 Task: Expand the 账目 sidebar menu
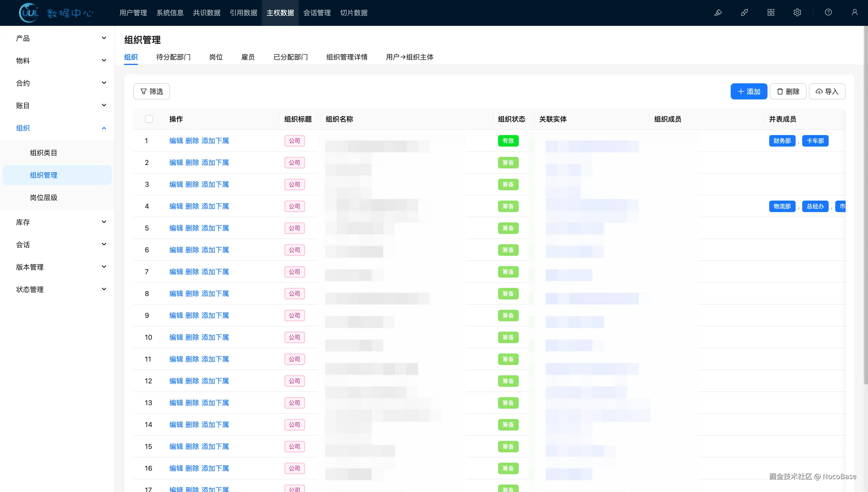(x=57, y=105)
